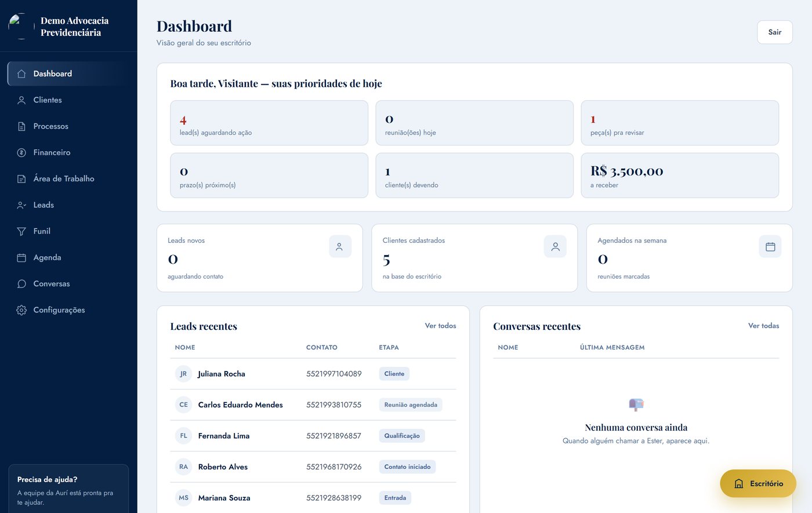Click phone number 5521997104089

(334, 374)
